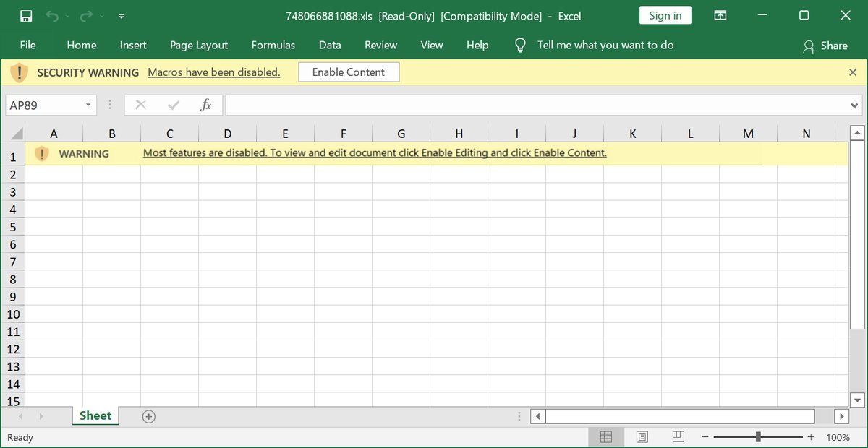Click the Enter checkmark in the formula bar
This screenshot has width=868, height=448.
click(x=174, y=105)
